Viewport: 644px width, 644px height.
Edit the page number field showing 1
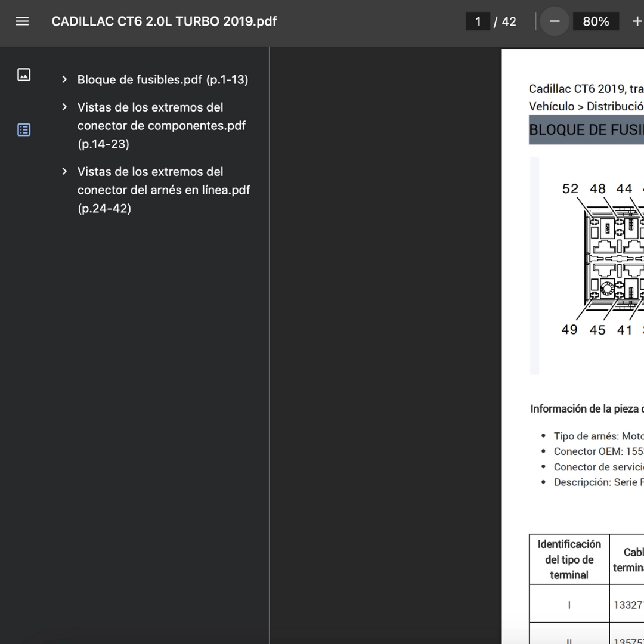coord(478,21)
